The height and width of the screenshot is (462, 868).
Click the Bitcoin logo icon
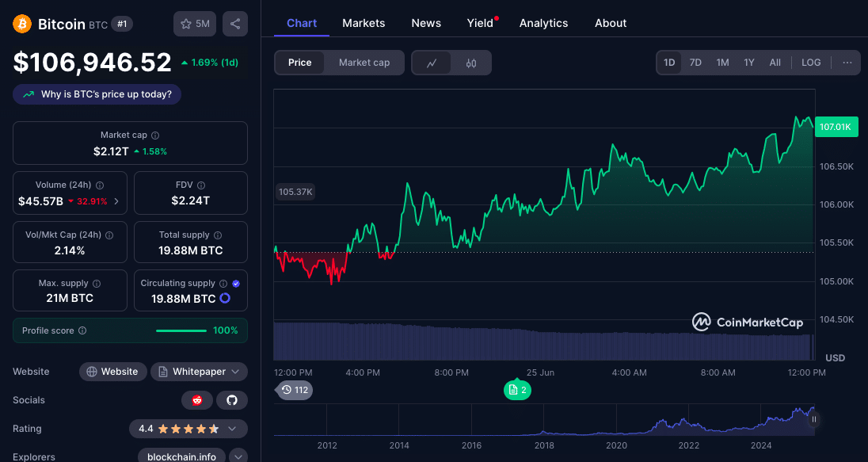(x=22, y=24)
